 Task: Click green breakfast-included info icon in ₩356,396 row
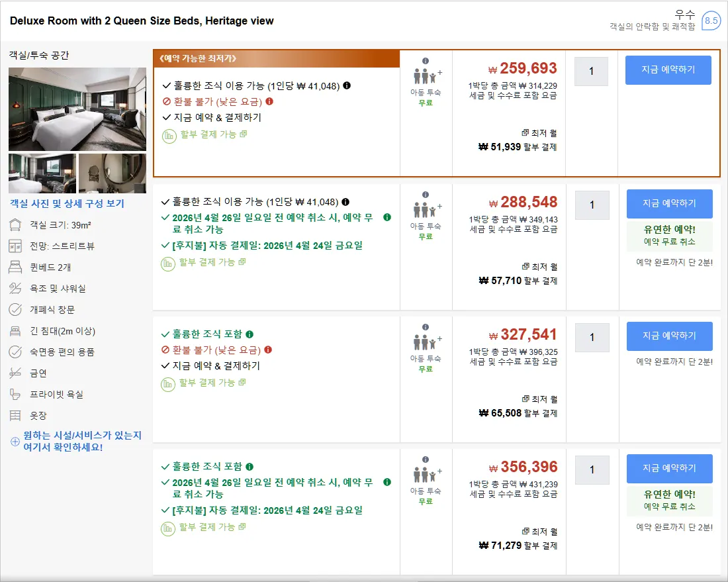(x=250, y=467)
